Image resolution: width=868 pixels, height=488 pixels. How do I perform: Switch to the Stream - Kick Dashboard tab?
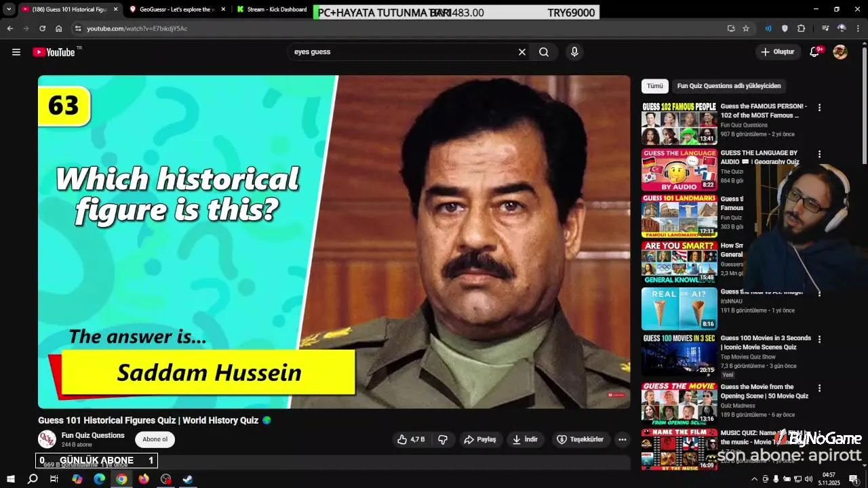271,9
